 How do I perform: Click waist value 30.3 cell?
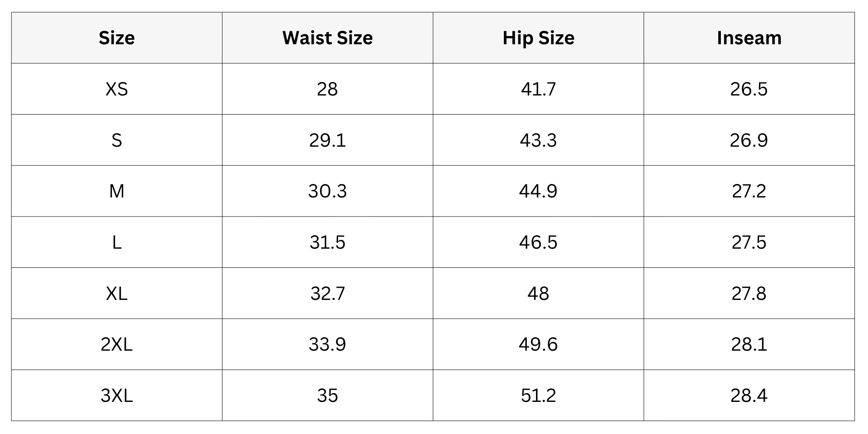point(328,191)
